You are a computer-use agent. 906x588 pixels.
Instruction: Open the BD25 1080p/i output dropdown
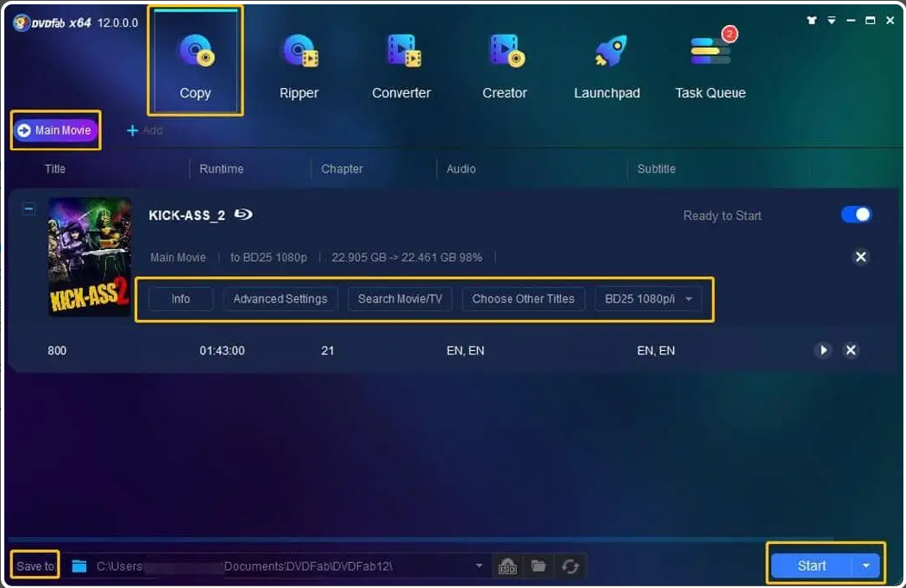click(x=648, y=299)
